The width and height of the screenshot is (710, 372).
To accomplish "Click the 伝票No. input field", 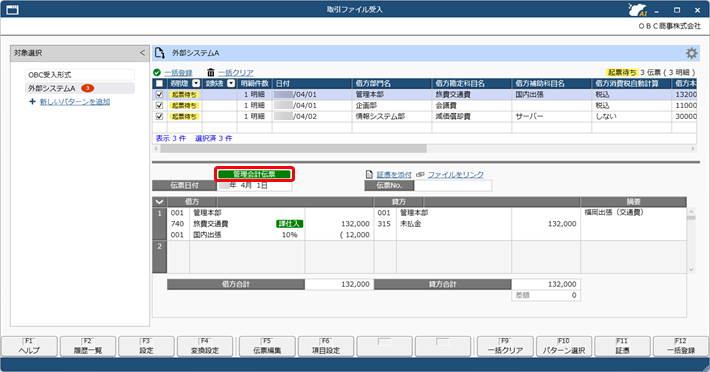I will (453, 186).
